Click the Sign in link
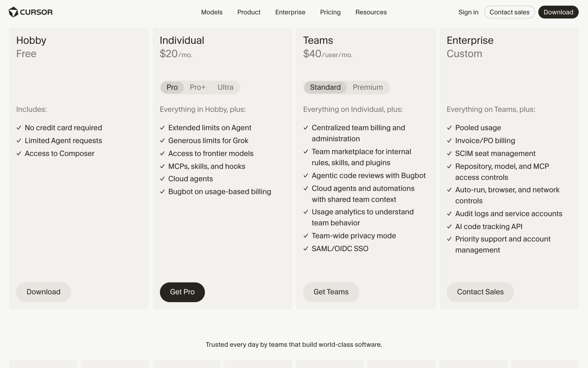 (x=469, y=12)
